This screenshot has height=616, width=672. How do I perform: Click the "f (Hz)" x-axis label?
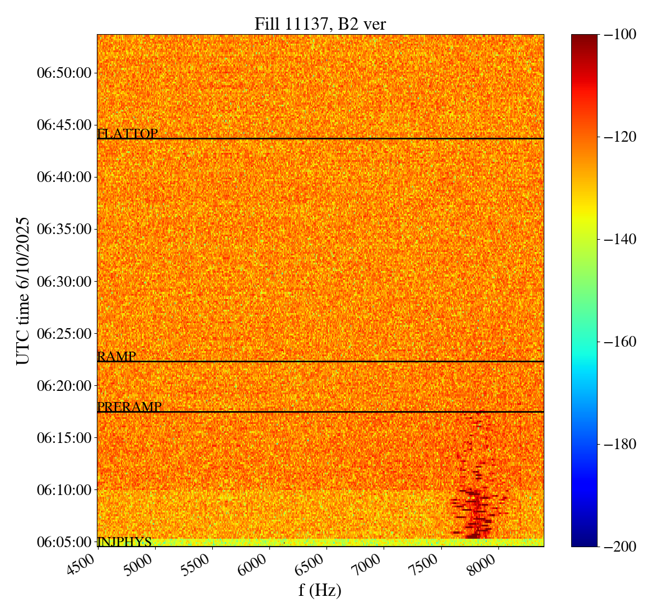320,590
